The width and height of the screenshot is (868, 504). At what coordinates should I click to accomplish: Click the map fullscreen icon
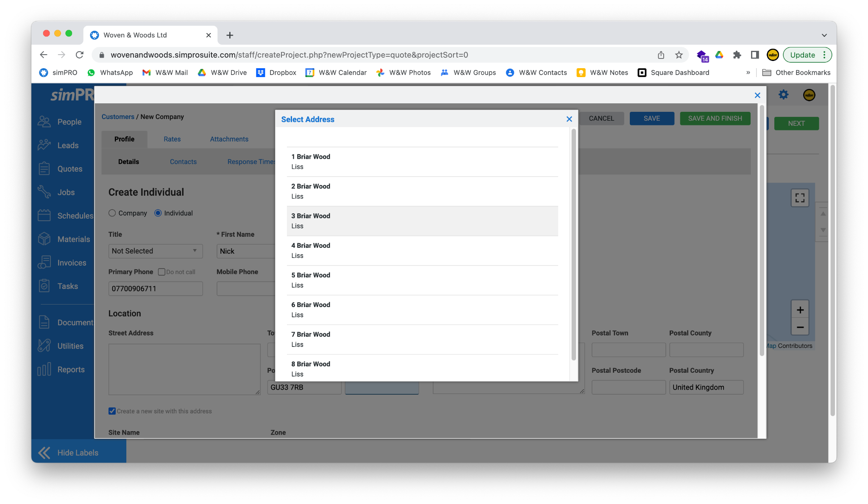click(800, 198)
